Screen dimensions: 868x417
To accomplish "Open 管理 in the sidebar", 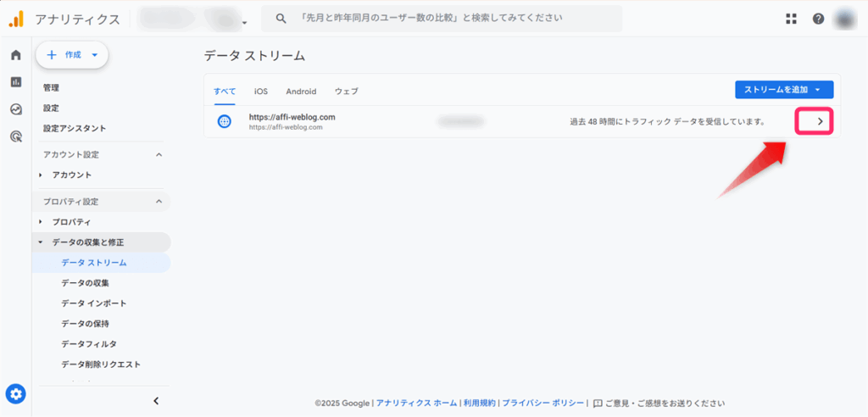I will 52,87.
